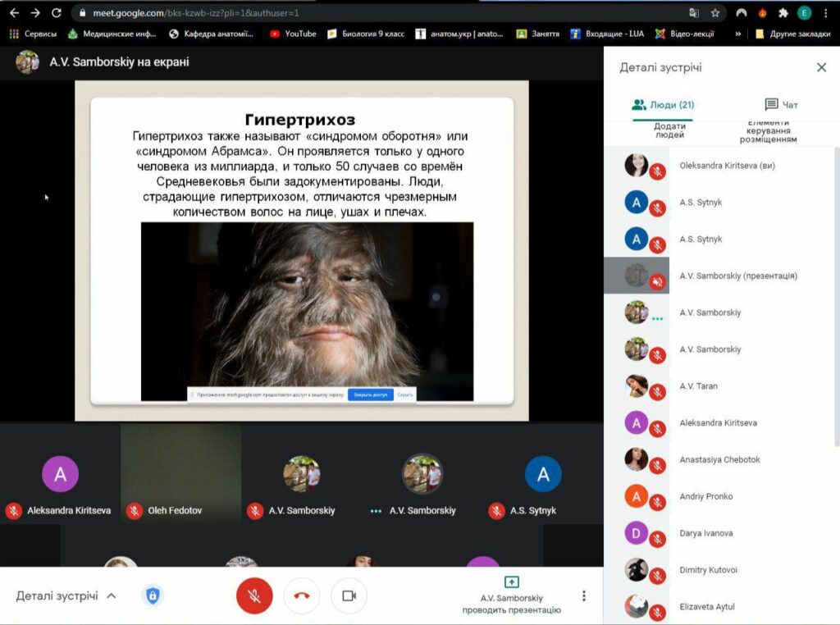
Task: Open Chrome profile avatar E
Action: pyautogui.click(x=804, y=13)
